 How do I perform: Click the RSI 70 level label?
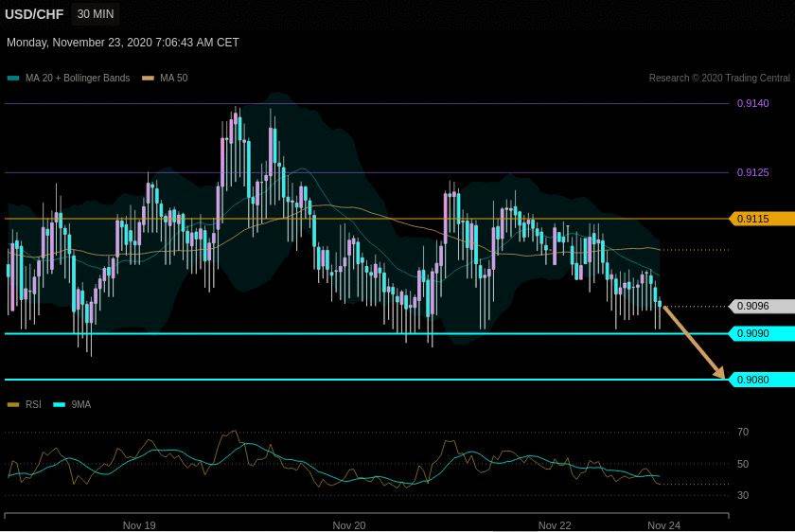743,432
